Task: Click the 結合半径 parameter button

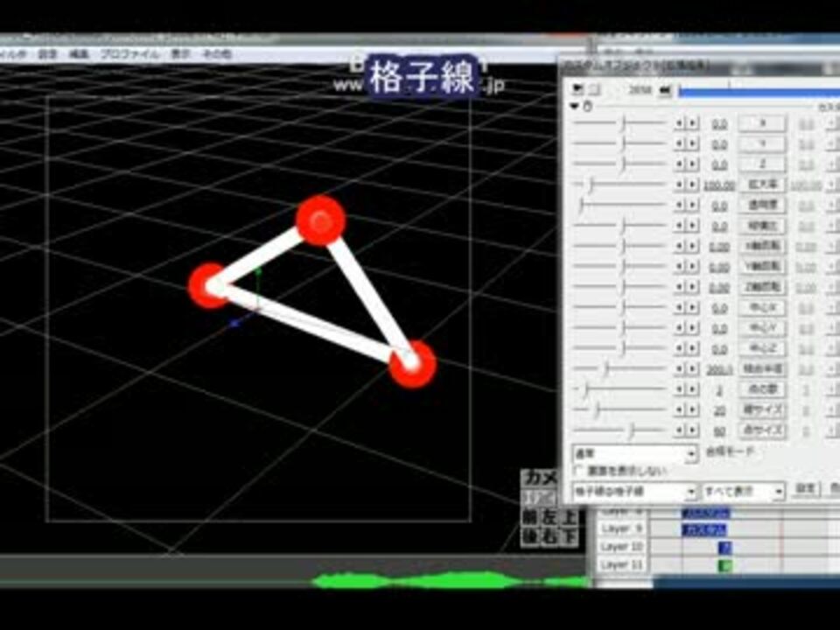Action: click(x=763, y=368)
